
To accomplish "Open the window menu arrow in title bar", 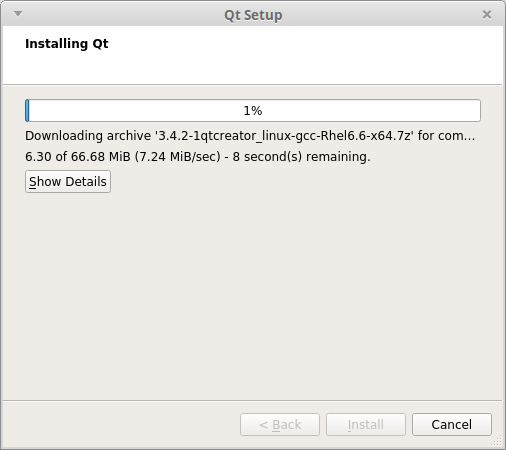I will (18, 14).
